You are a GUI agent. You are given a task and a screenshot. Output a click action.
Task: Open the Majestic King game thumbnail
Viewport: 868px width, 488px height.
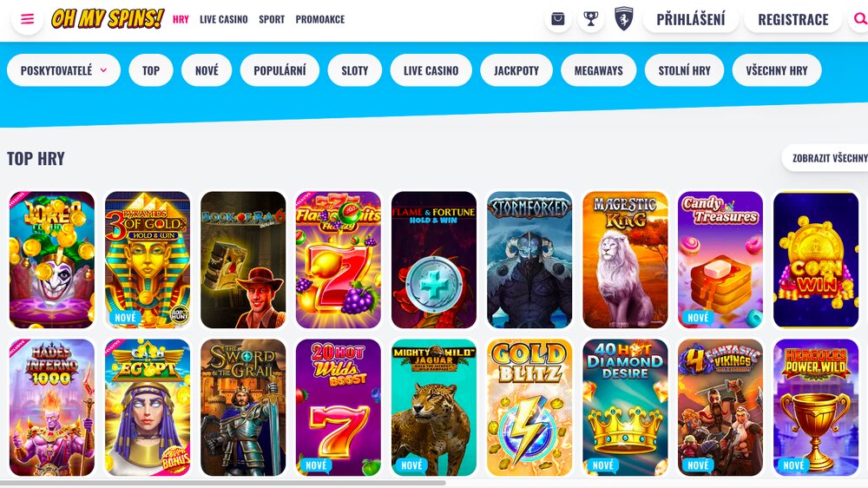pos(626,260)
